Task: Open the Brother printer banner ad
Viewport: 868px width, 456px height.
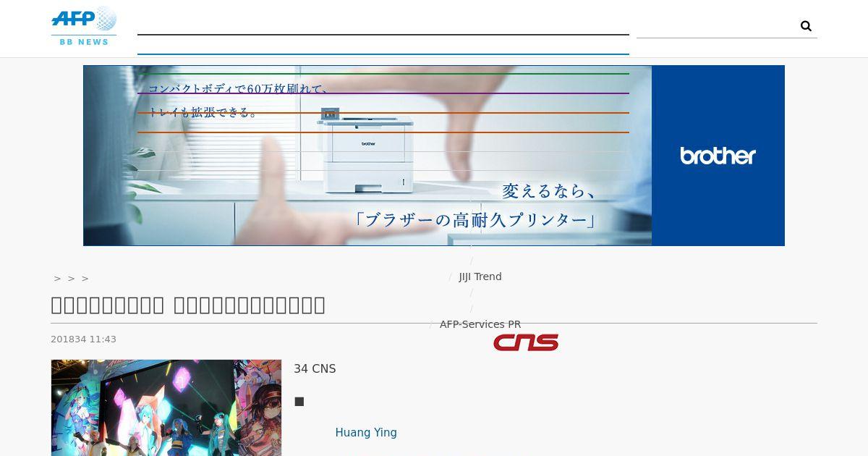Action: coord(434,156)
